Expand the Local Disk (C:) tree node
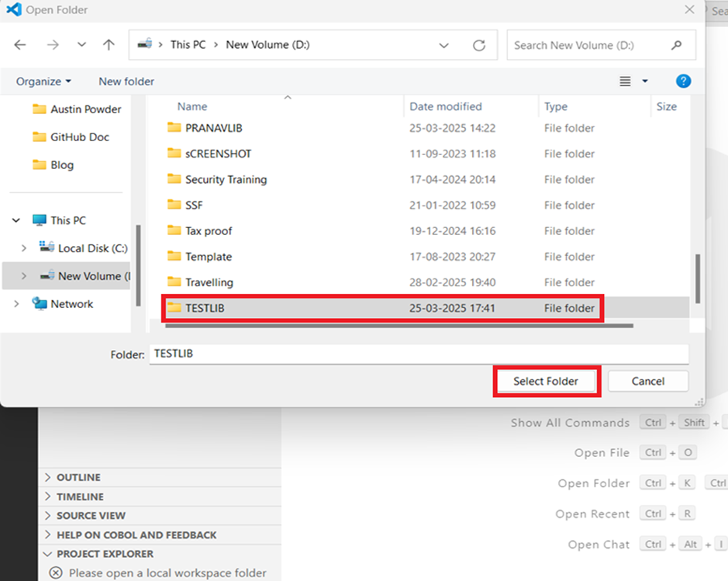Image resolution: width=728 pixels, height=581 pixels. click(x=24, y=248)
